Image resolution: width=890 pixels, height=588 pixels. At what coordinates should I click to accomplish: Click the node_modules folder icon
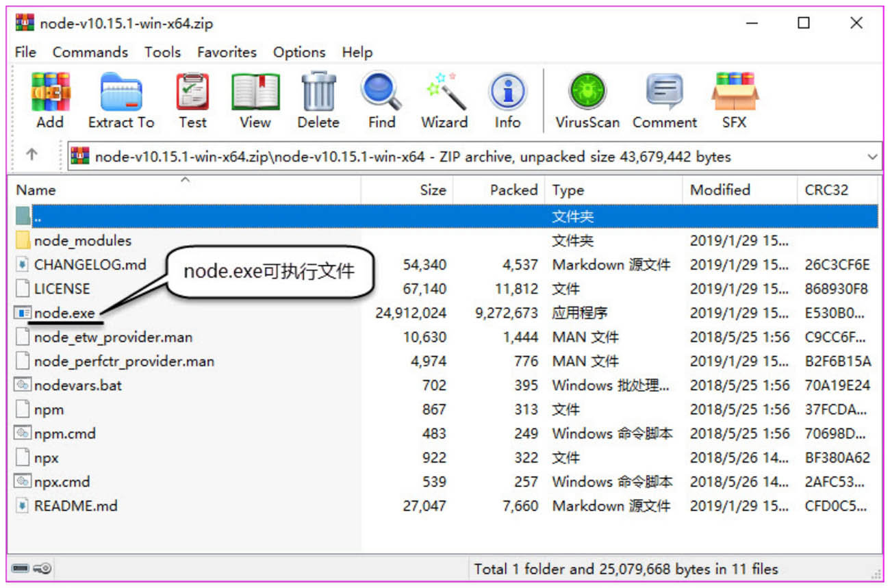coord(23,240)
